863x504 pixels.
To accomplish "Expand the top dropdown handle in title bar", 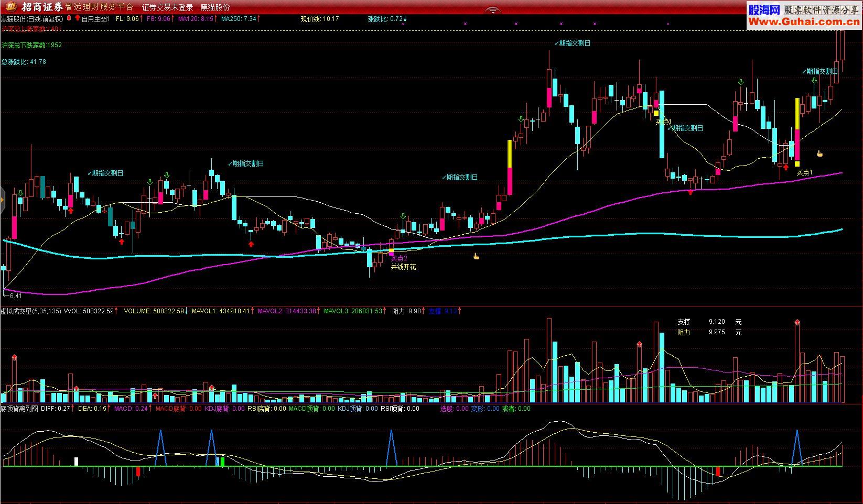I will tap(493, 10).
